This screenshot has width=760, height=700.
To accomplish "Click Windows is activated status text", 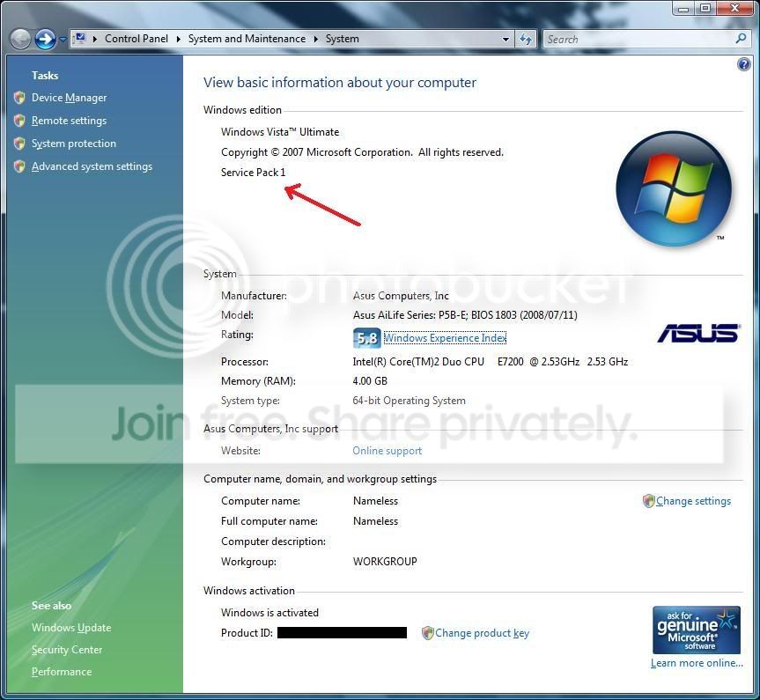I will pos(269,613).
